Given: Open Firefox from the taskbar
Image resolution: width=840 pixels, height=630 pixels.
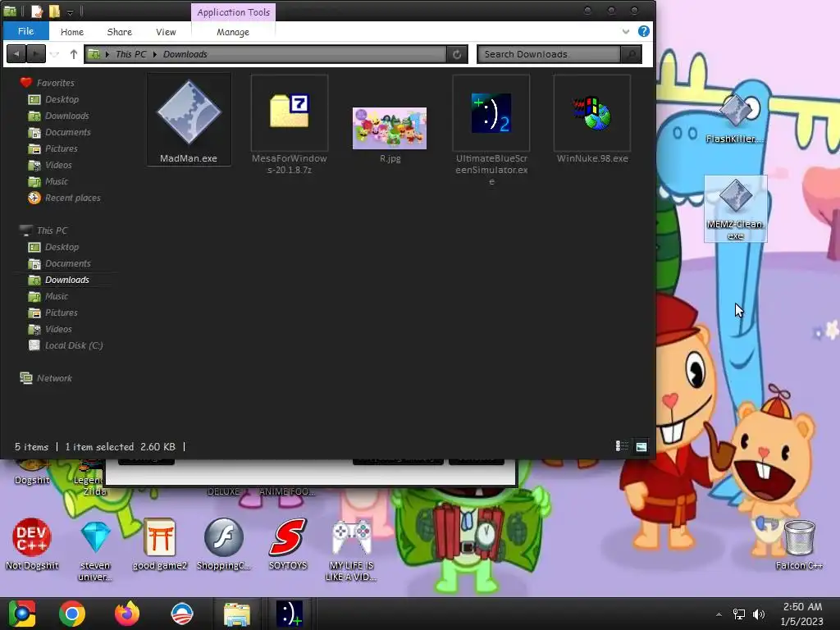Looking at the screenshot, I should coord(127,614).
